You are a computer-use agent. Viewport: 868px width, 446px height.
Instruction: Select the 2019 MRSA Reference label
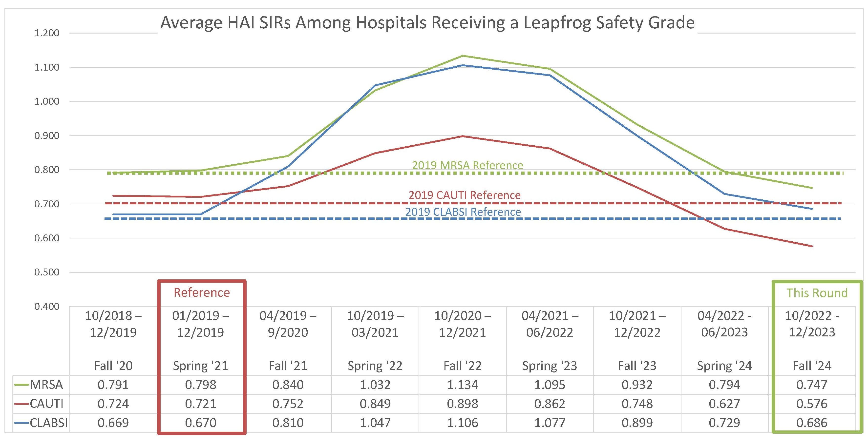point(467,165)
